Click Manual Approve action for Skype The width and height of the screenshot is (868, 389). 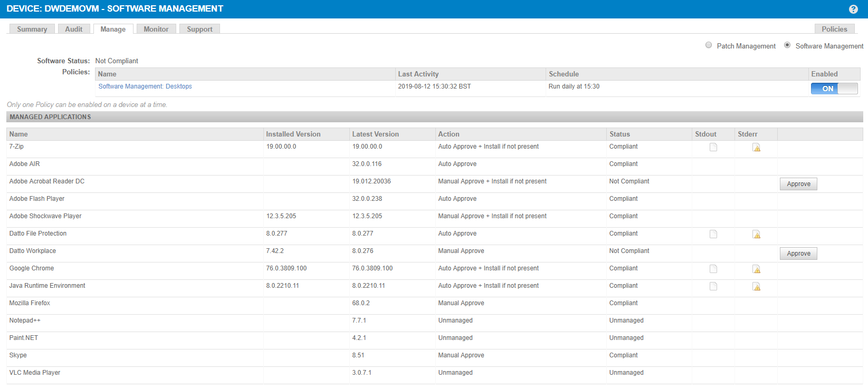(461, 355)
